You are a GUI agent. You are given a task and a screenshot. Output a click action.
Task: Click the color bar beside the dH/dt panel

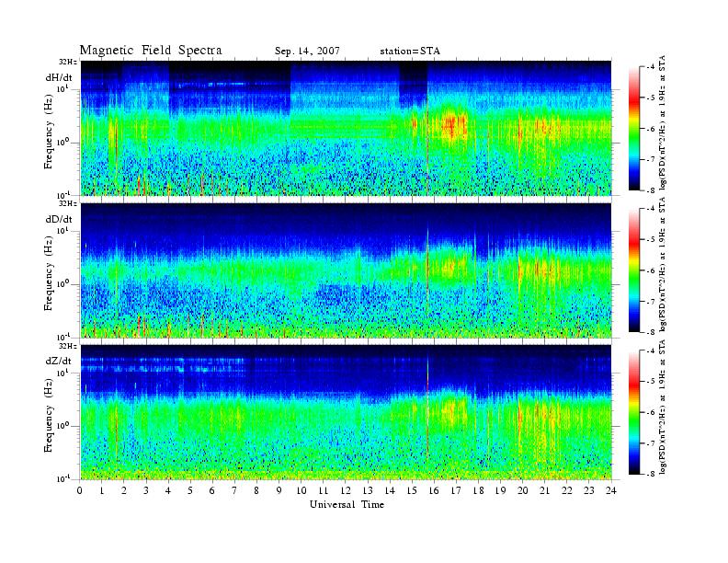[x=633, y=129]
